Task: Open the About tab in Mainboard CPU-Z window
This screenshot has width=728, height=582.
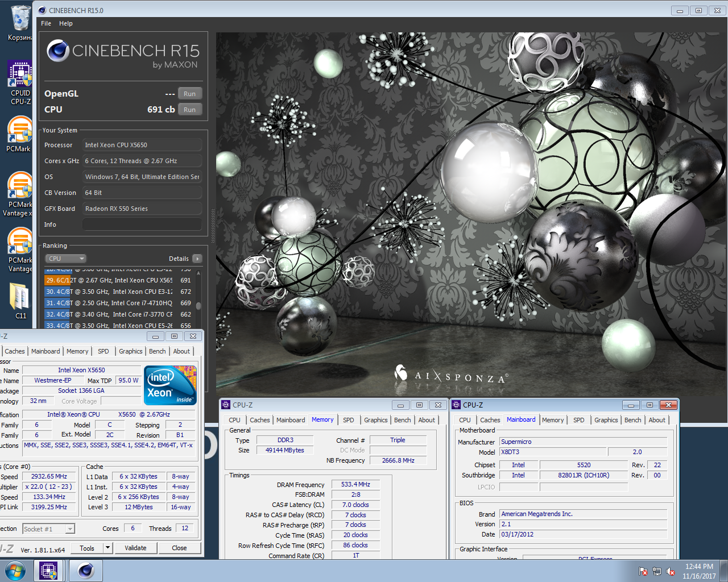Action: pos(657,420)
